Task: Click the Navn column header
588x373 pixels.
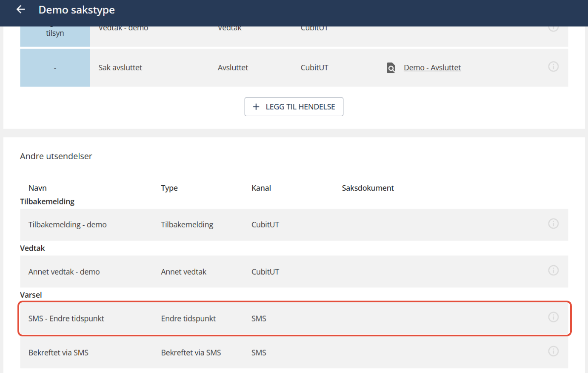Action: (x=37, y=188)
